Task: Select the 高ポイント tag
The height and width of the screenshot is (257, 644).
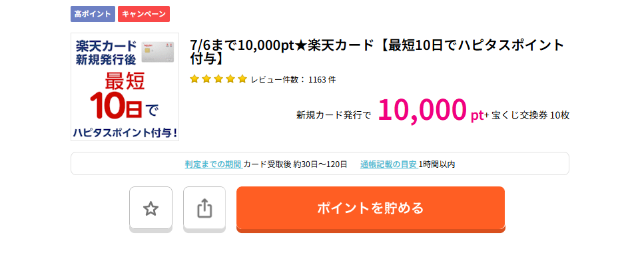Action: pyautogui.click(x=93, y=13)
